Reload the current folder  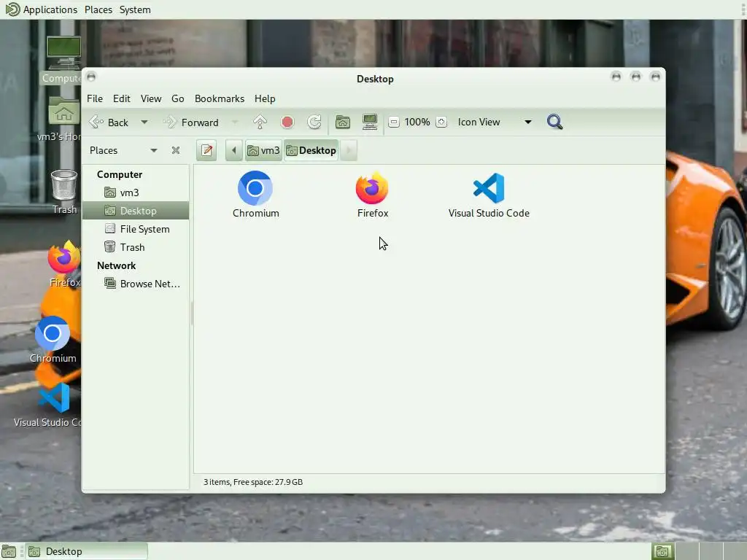(314, 122)
